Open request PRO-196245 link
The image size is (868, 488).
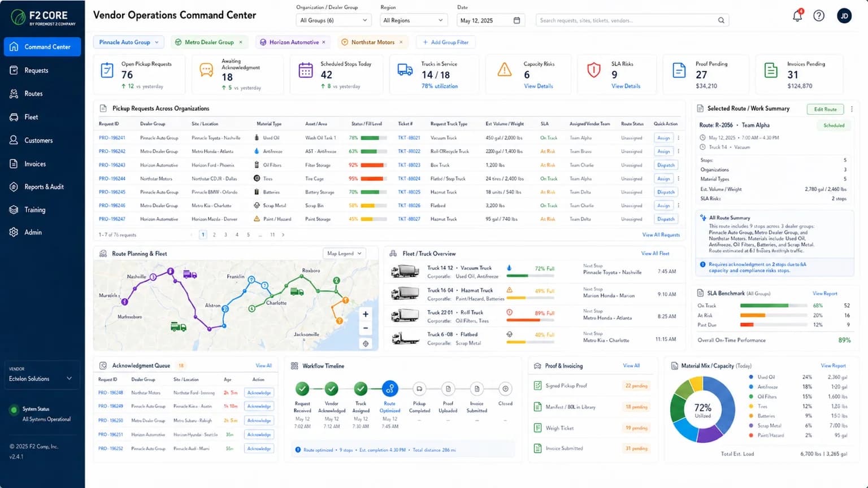pyautogui.click(x=112, y=192)
